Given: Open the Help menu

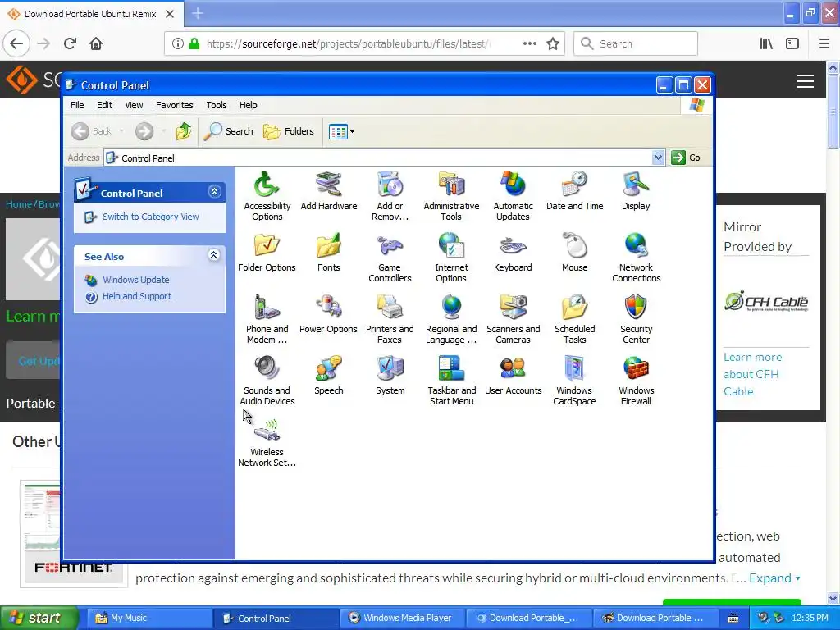Looking at the screenshot, I should (248, 105).
